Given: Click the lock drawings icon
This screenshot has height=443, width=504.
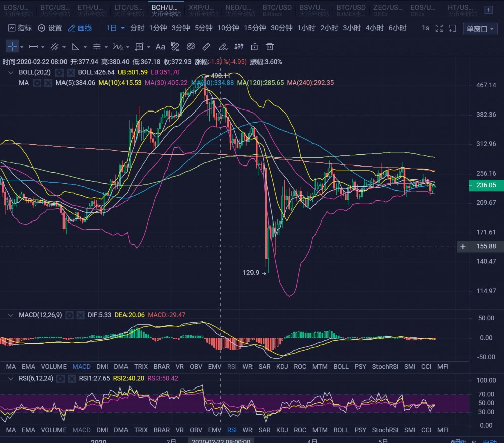Looking at the screenshot, I should [x=255, y=47].
